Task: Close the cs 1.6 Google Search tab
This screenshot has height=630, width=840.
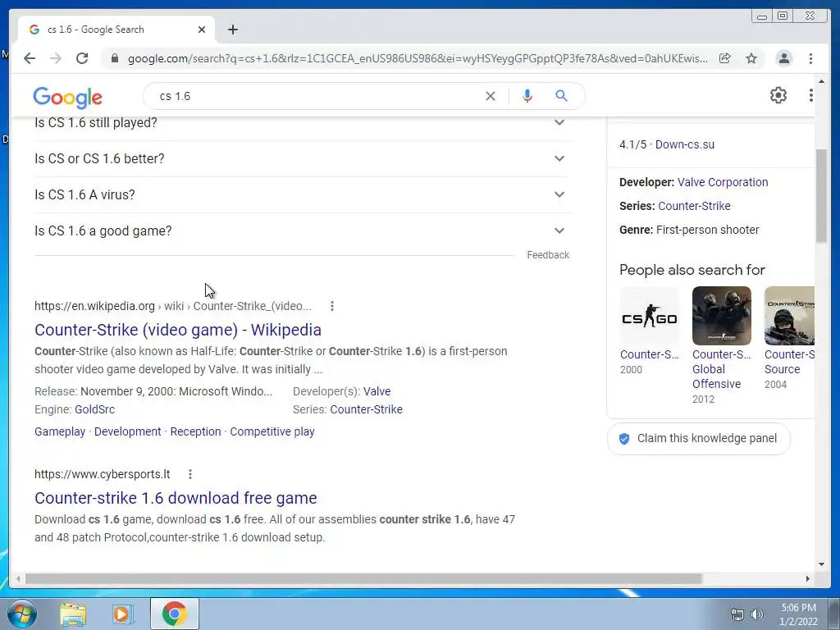Action: tap(202, 30)
